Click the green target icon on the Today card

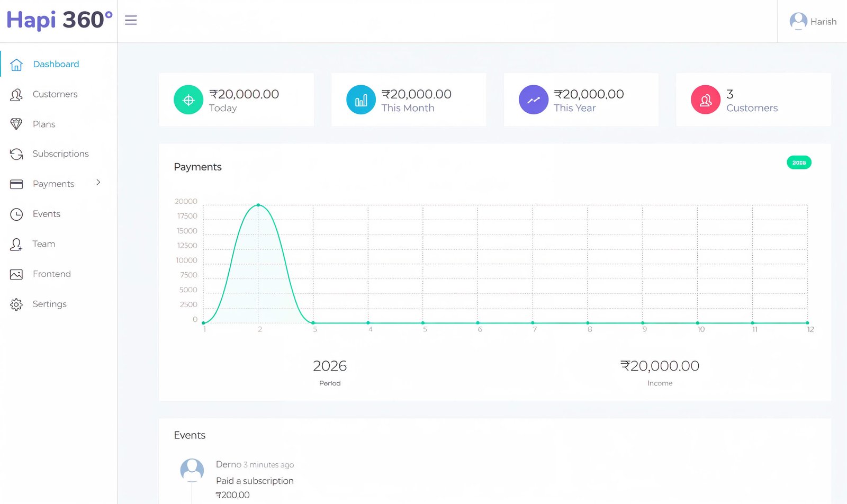188,100
